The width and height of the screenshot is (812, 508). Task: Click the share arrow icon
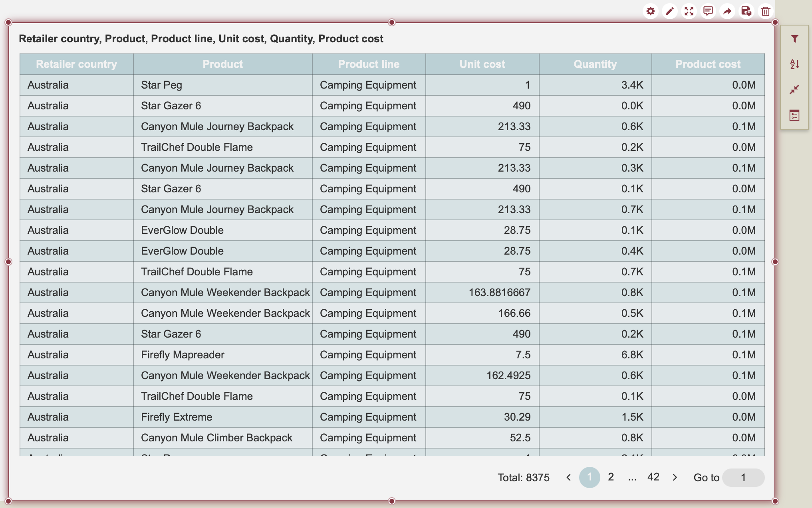tap(727, 11)
